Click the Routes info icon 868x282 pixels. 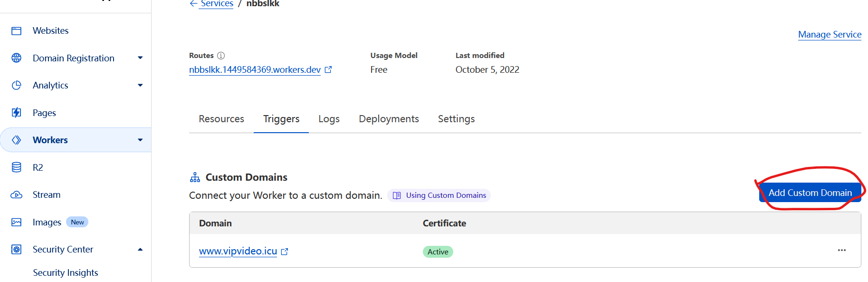click(221, 56)
